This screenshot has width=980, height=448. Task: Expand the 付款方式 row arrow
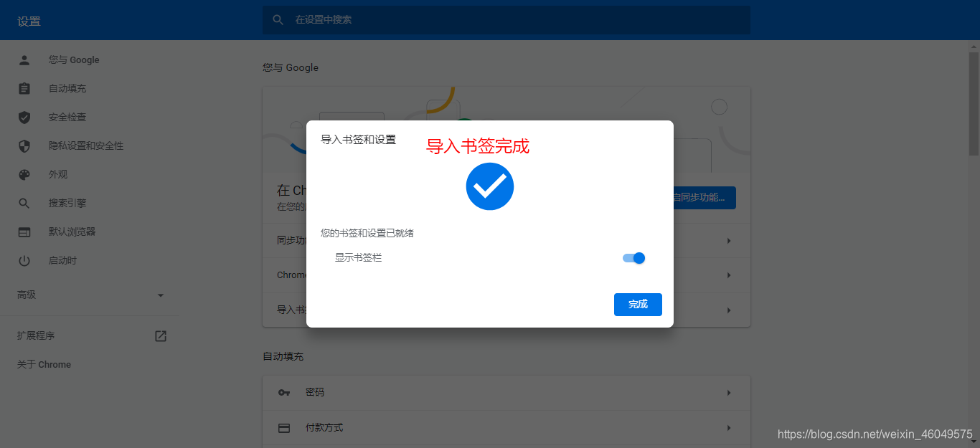coord(729,428)
